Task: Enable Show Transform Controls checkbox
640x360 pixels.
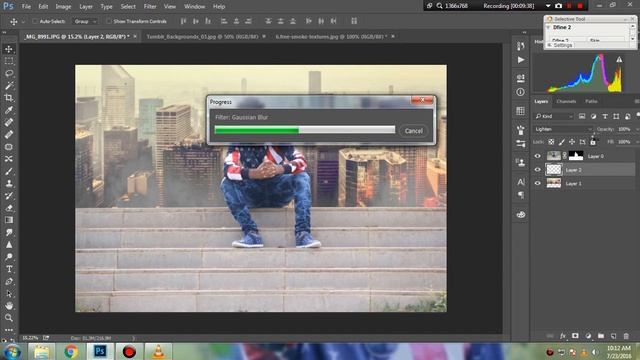Action: (x=109, y=21)
